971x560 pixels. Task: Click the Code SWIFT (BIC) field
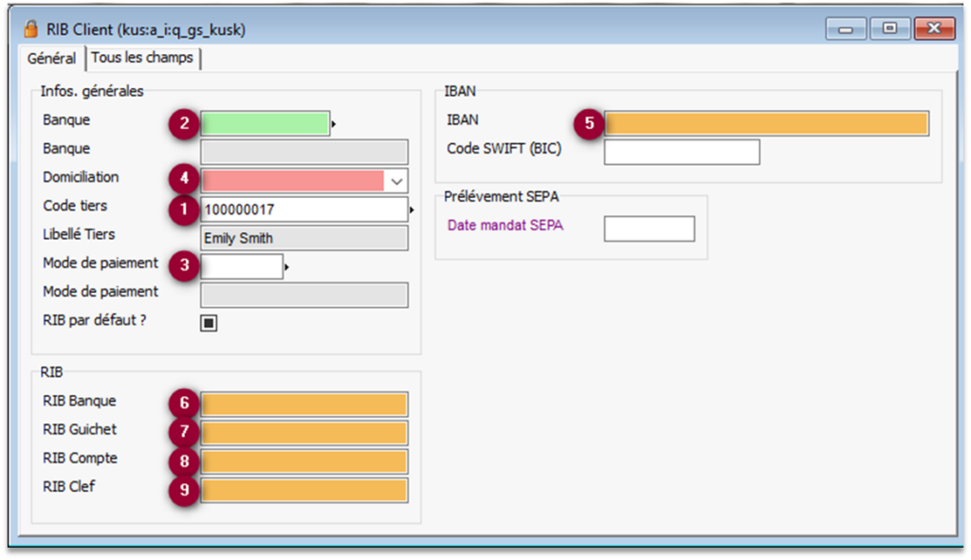point(682,152)
